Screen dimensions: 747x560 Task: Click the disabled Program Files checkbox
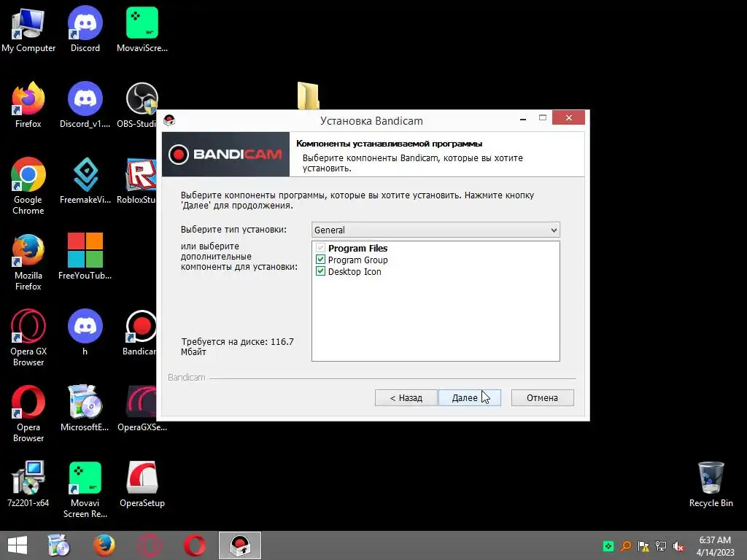click(321, 248)
